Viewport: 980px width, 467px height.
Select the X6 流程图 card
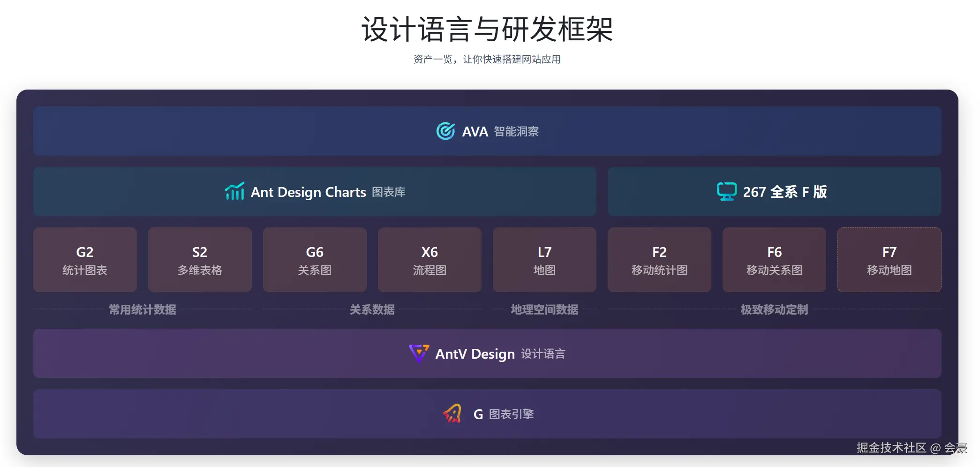(x=430, y=260)
